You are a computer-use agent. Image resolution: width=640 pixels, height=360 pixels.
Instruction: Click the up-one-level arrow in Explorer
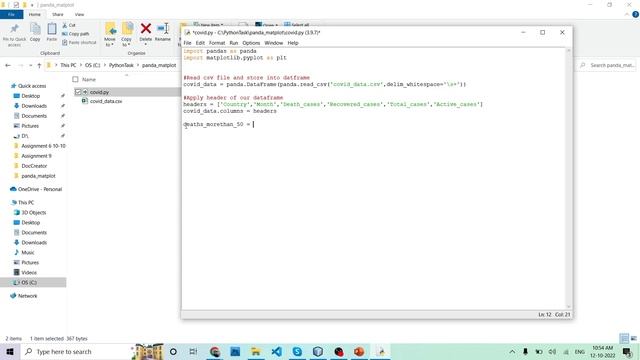point(39,65)
